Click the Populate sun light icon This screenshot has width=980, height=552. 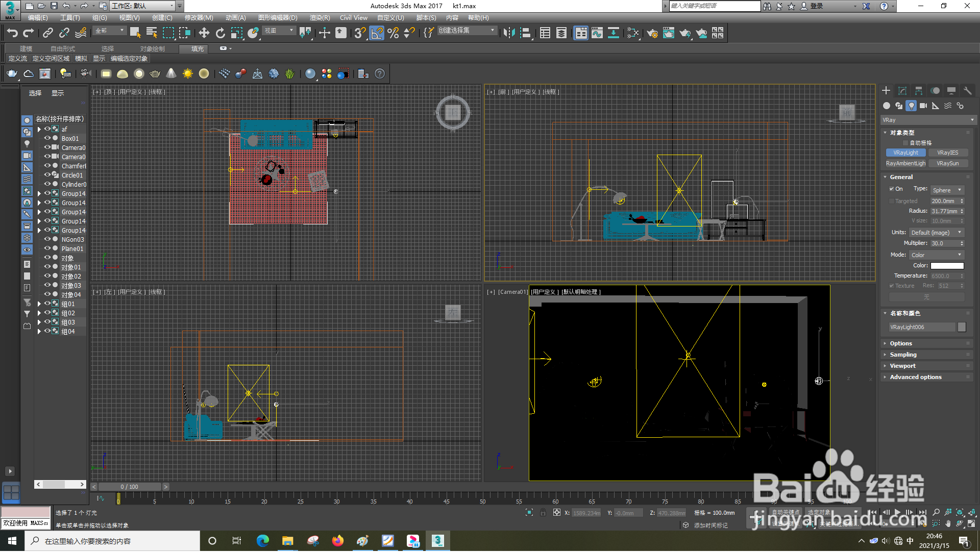[188, 74]
